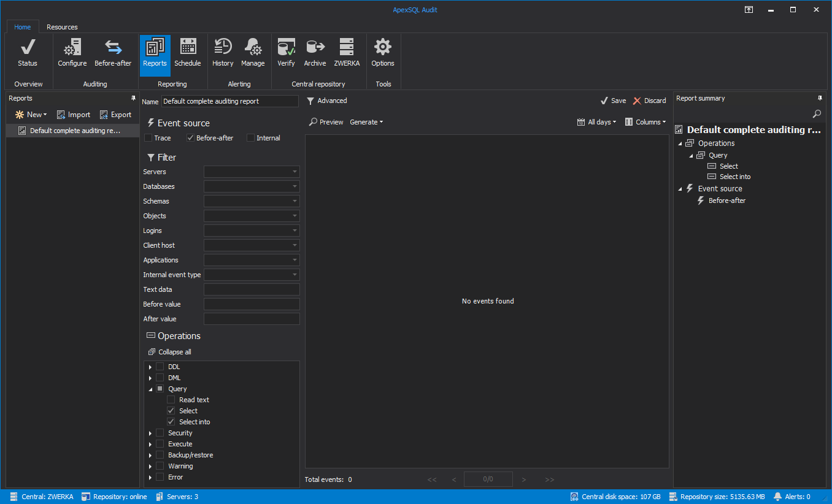Click the Before value input field
The image size is (832, 504).
252,304
